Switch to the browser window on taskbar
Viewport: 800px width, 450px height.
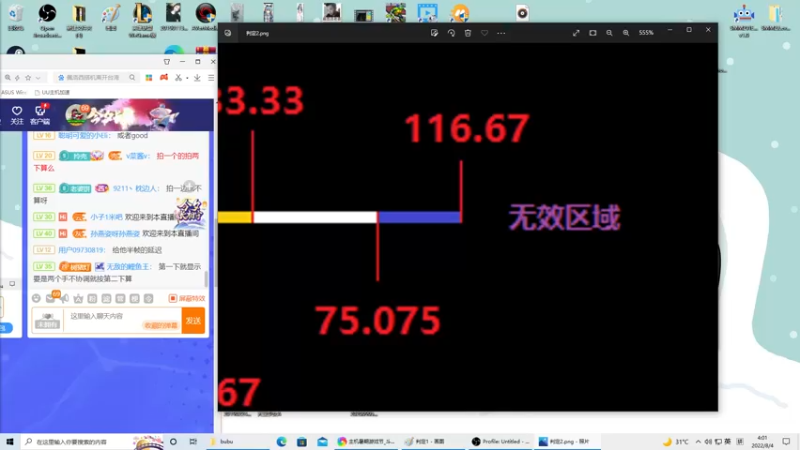(x=366, y=441)
